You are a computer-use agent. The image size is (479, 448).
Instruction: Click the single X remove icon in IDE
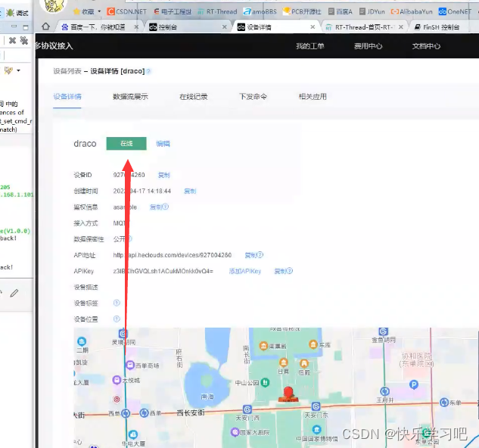point(12,40)
